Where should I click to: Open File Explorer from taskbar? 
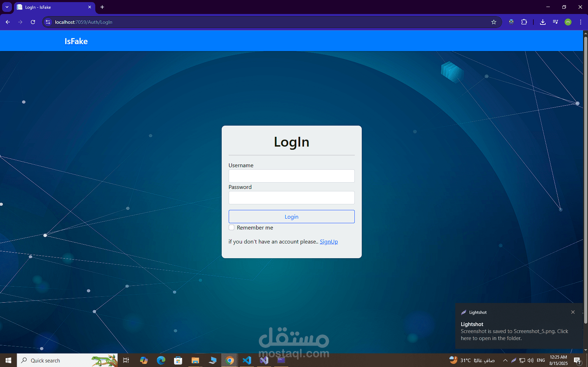(x=195, y=360)
